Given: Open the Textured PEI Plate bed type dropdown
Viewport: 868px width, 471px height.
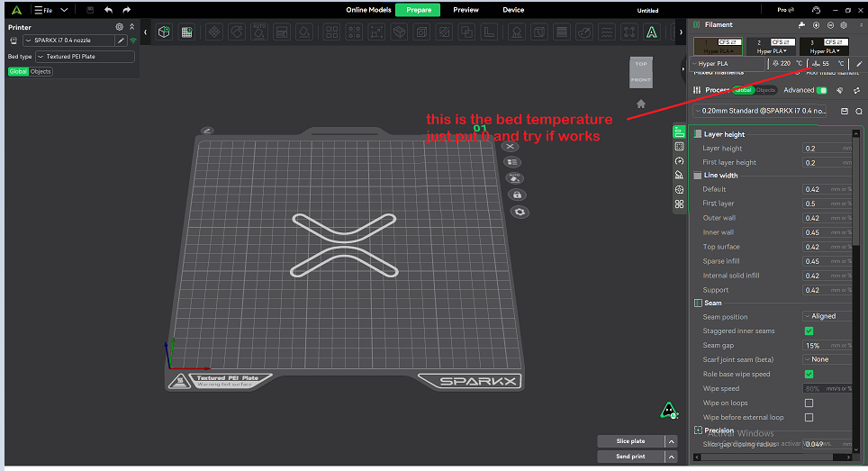Looking at the screenshot, I should coord(85,57).
